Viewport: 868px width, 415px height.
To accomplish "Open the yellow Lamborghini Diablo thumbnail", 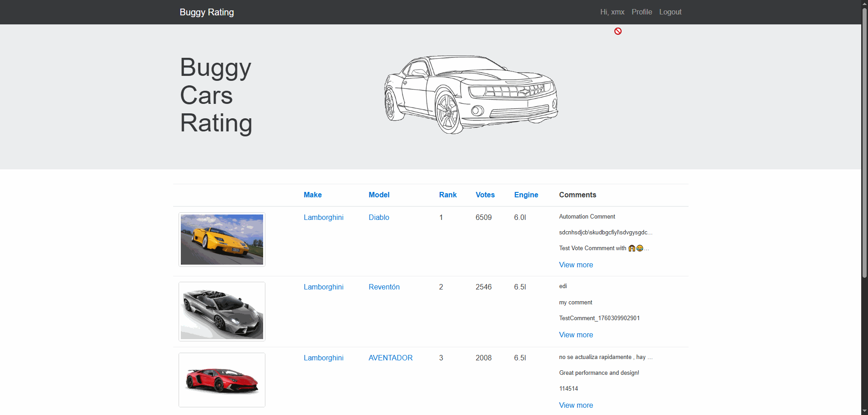I will coord(222,239).
